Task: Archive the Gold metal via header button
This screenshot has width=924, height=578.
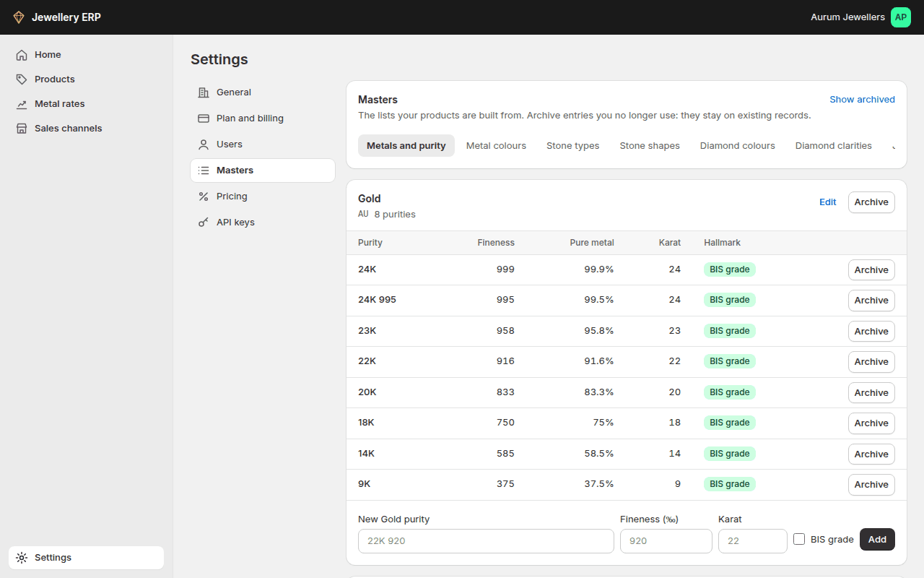Action: pyautogui.click(x=871, y=202)
